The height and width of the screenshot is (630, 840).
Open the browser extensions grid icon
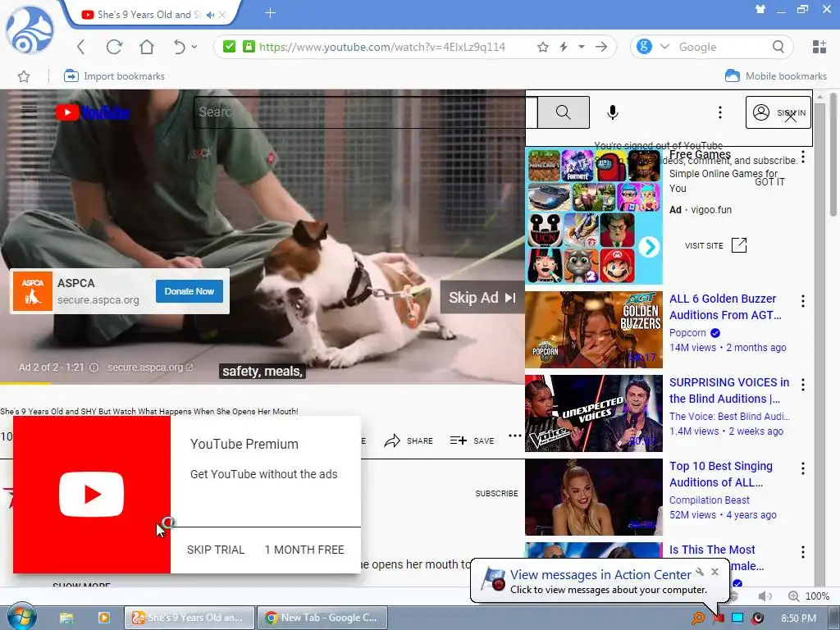click(x=819, y=47)
